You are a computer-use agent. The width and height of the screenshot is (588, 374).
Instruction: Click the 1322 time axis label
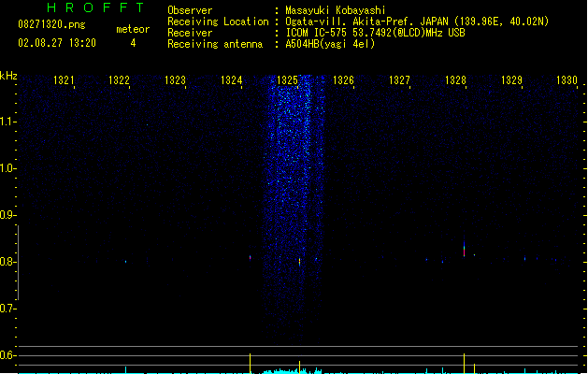[x=119, y=79]
